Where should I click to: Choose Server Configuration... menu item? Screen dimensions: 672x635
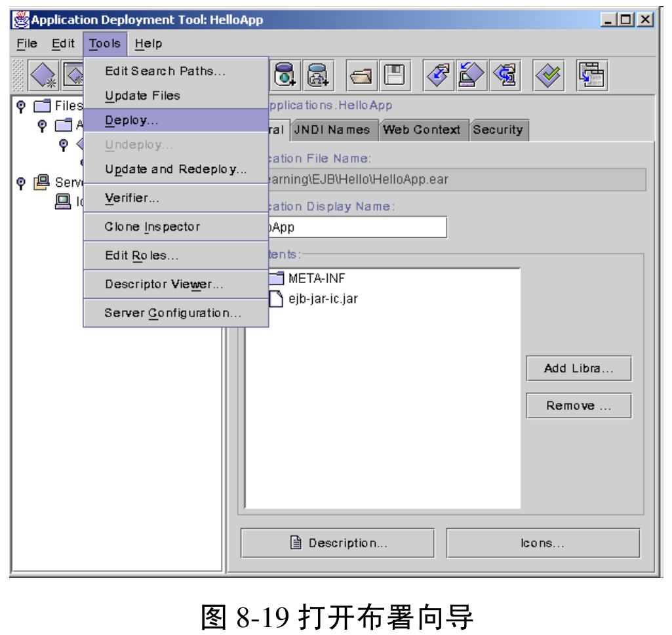[x=176, y=313]
